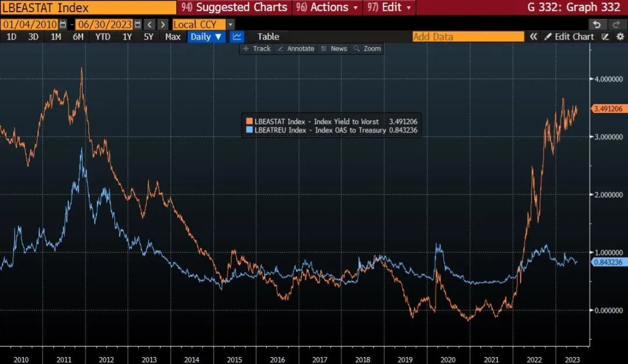Screen dimensions: 628x364
Task: Click the line chart view icon
Action: pos(237,37)
